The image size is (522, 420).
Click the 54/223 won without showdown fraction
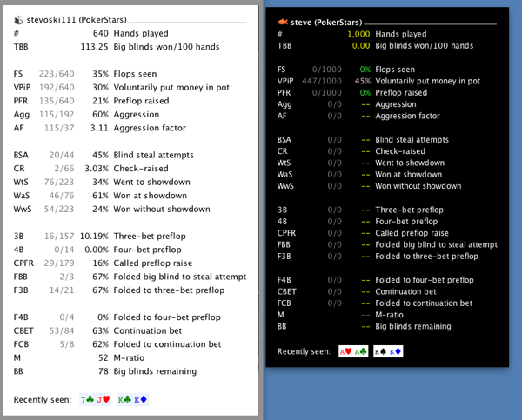pos(59,210)
